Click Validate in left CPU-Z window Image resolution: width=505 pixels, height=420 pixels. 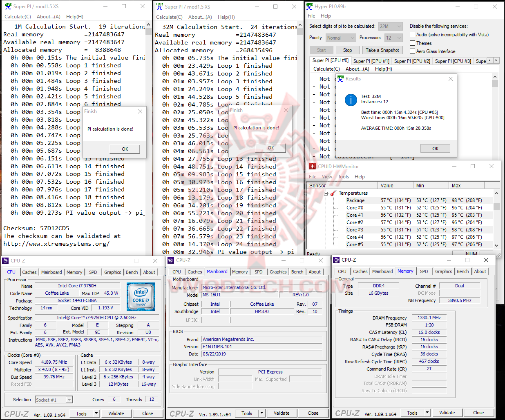[x=116, y=413]
